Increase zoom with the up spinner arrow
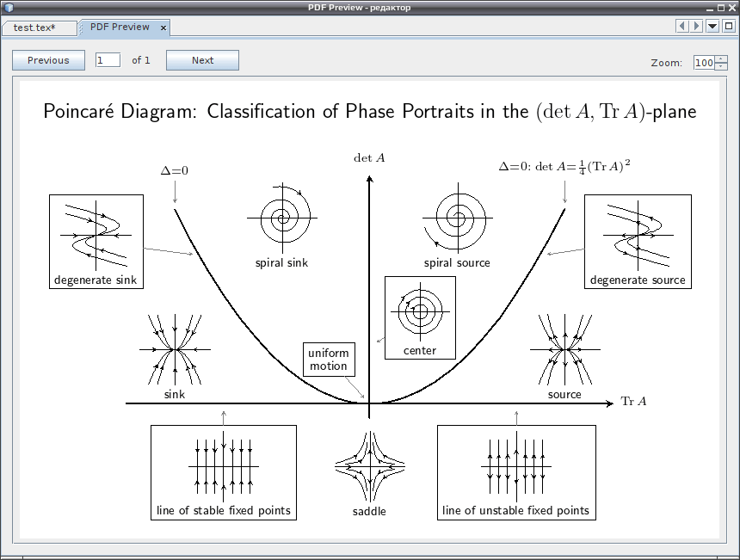 [x=721, y=59]
